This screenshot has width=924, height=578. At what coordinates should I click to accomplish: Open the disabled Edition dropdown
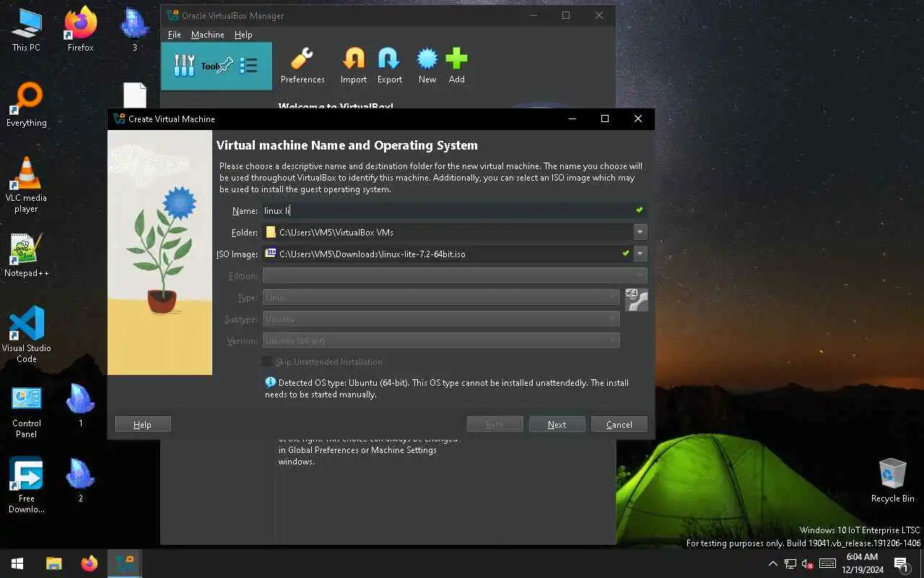(455, 275)
